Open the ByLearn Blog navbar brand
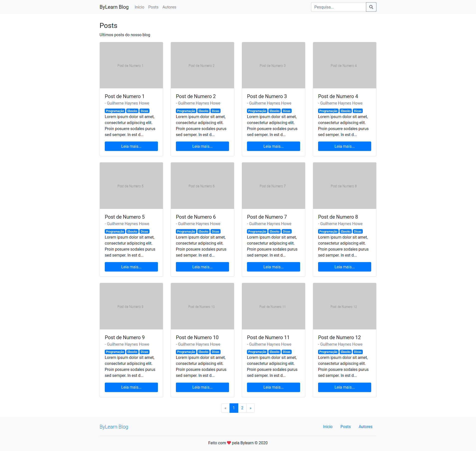Viewport: 476px width, 451px height. pyautogui.click(x=114, y=7)
